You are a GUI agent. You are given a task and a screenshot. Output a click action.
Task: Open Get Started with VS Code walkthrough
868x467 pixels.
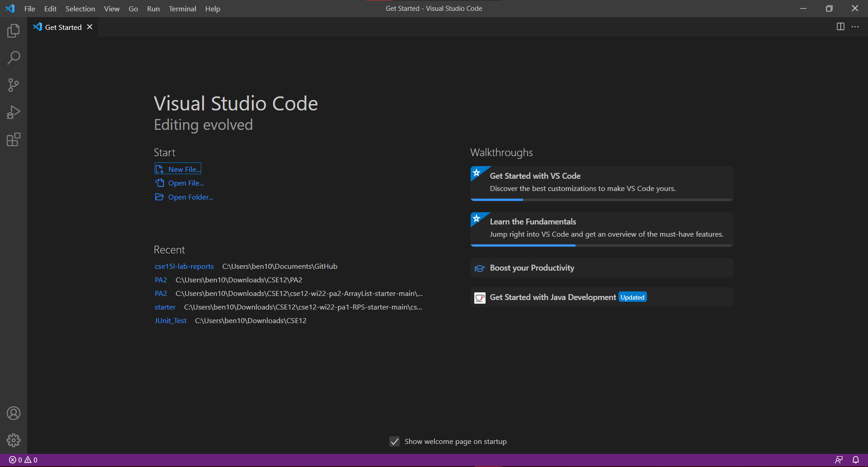(x=601, y=183)
